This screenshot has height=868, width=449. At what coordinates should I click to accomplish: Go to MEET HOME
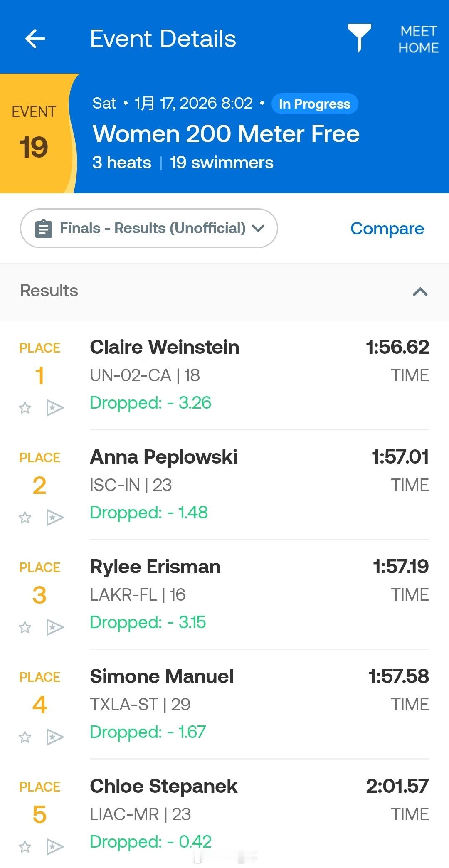pos(417,39)
